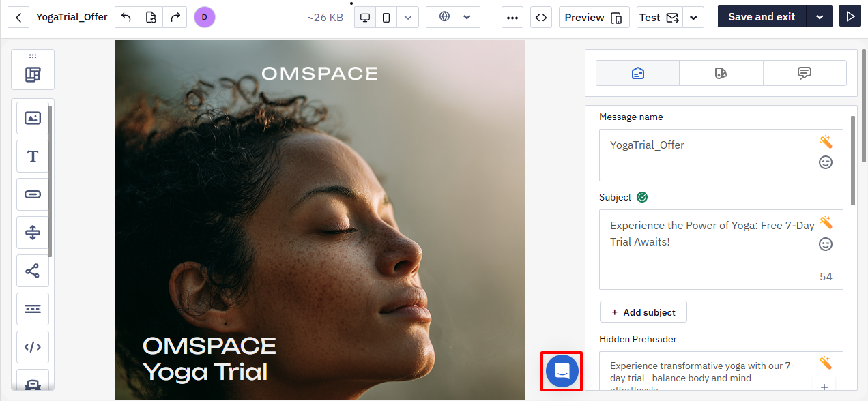Open the three-dot more options menu
This screenshot has height=401, width=868.
(x=512, y=17)
